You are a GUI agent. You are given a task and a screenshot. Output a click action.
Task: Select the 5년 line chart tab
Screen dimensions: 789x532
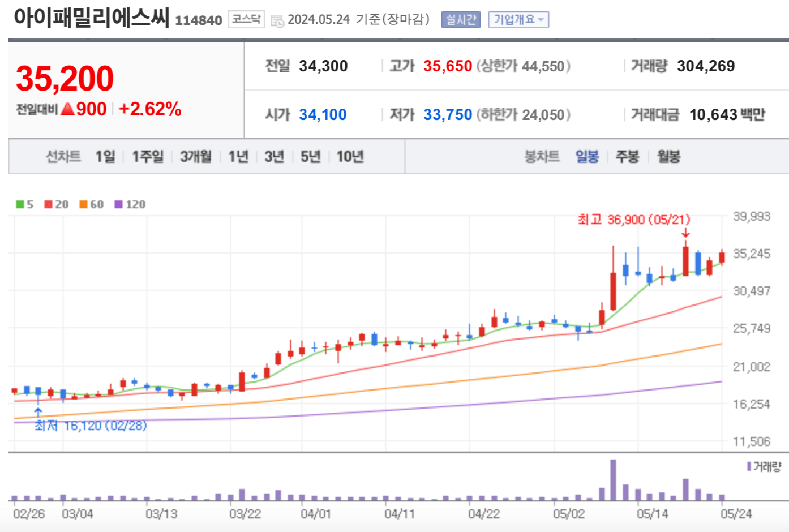(x=311, y=156)
